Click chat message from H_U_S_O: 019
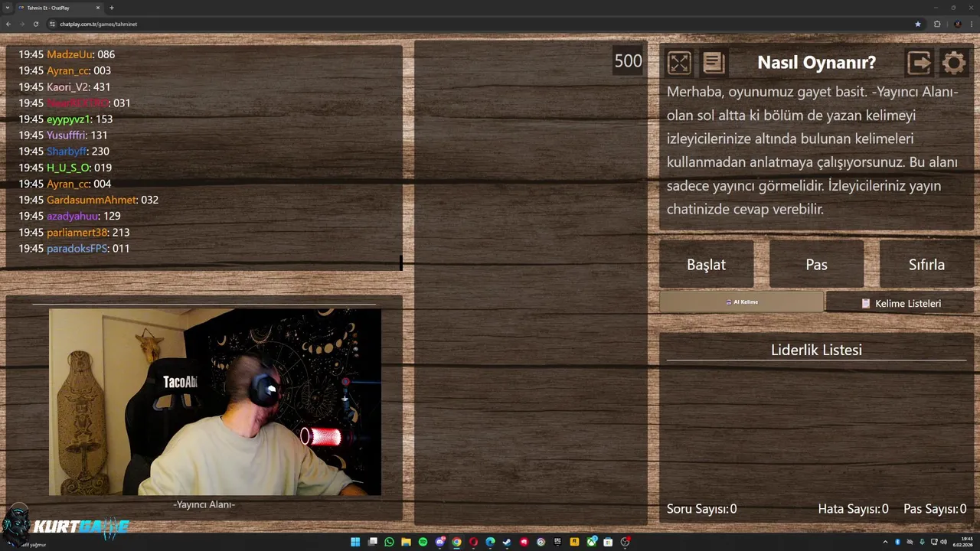 (x=65, y=167)
